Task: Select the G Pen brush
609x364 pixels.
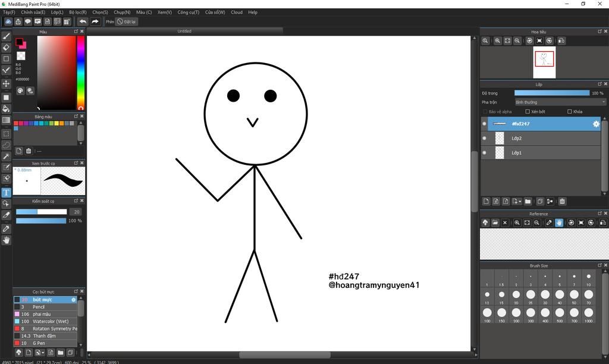Action: pyautogui.click(x=45, y=343)
